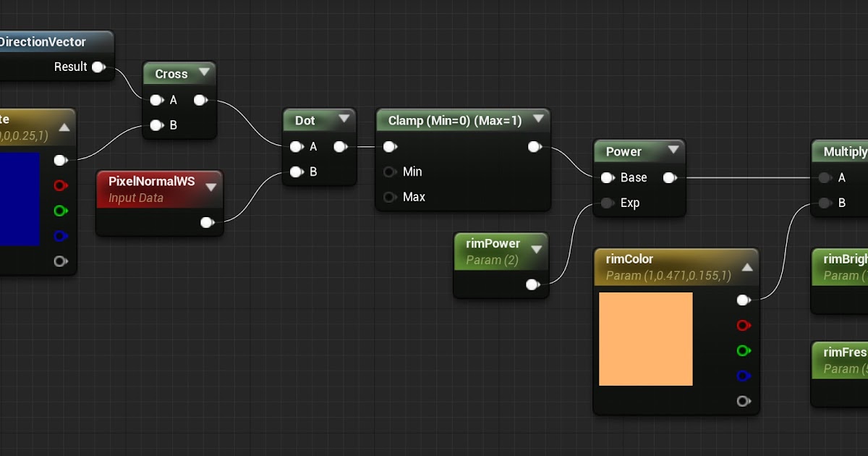Collapse the rimColor node using its triangle

(x=747, y=266)
